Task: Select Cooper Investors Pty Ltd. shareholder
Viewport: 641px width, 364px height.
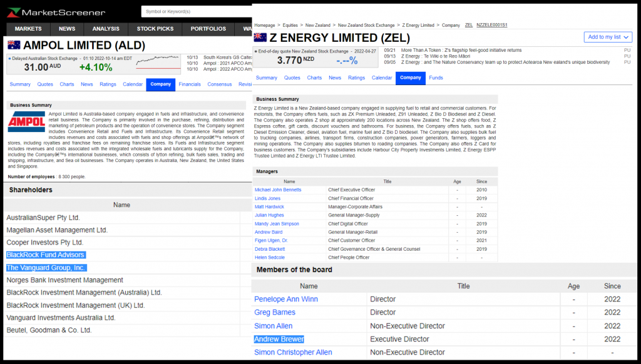Action: tap(45, 242)
